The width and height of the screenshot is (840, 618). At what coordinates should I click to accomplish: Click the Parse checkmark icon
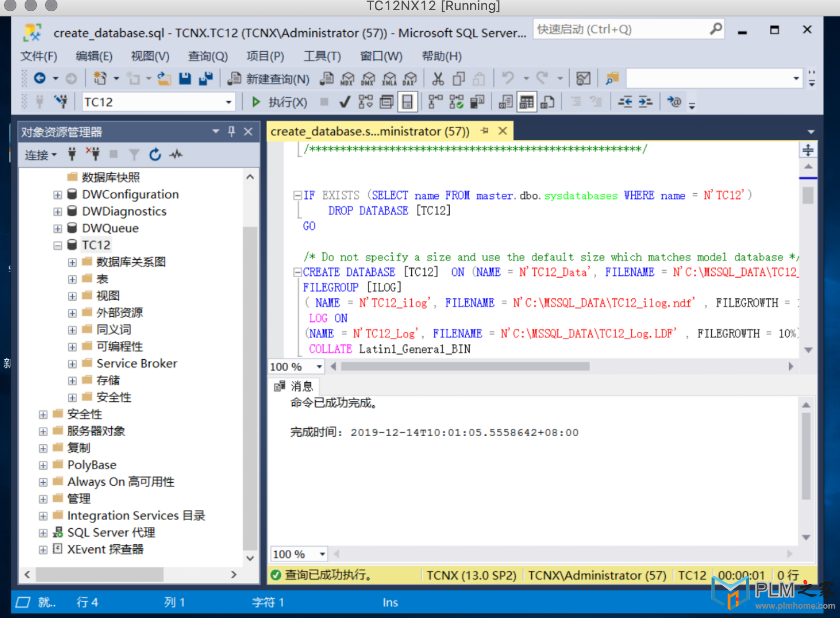[x=345, y=102]
